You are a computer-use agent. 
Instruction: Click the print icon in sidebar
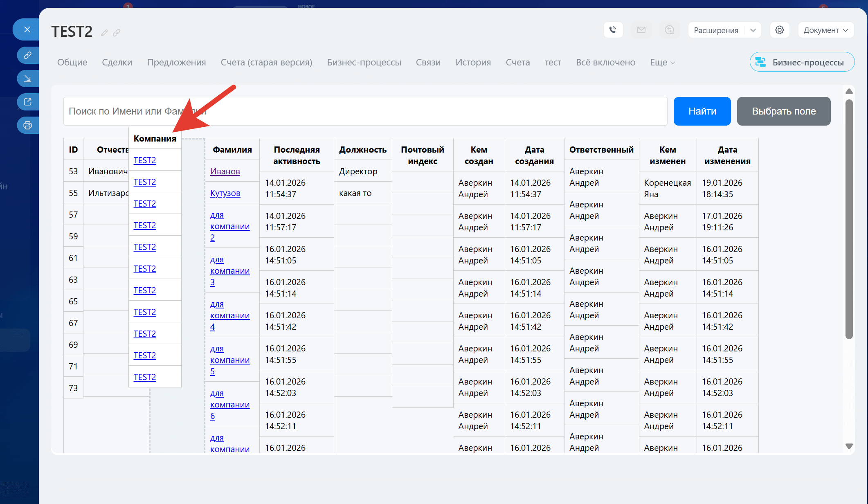point(27,125)
